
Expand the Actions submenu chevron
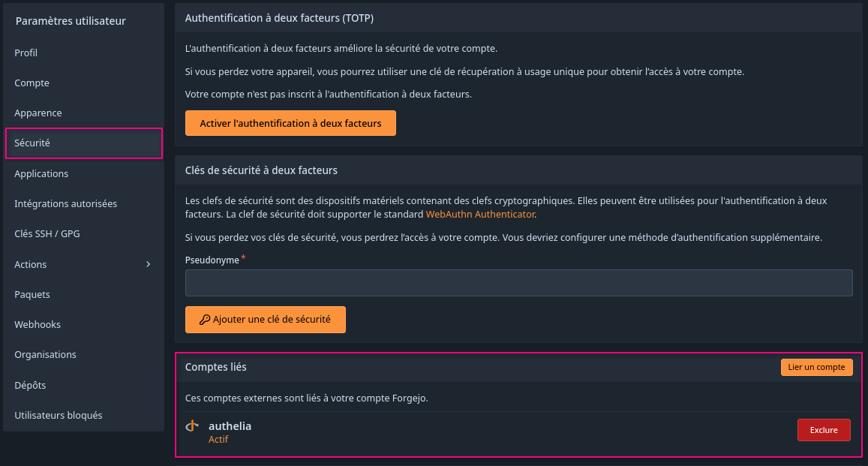coord(148,264)
